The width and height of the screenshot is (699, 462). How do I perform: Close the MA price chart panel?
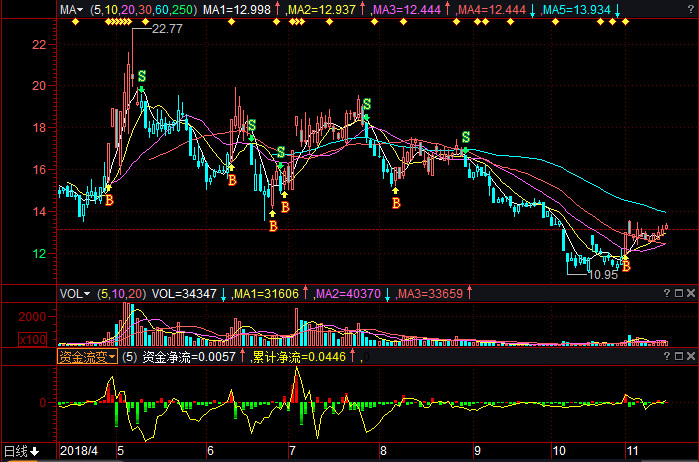pos(690,10)
